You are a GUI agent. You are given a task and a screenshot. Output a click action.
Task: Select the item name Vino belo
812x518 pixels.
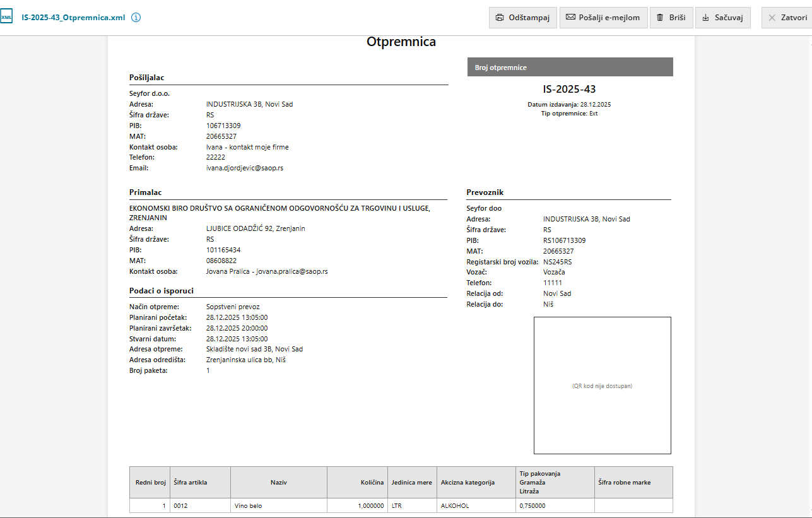(x=248, y=506)
